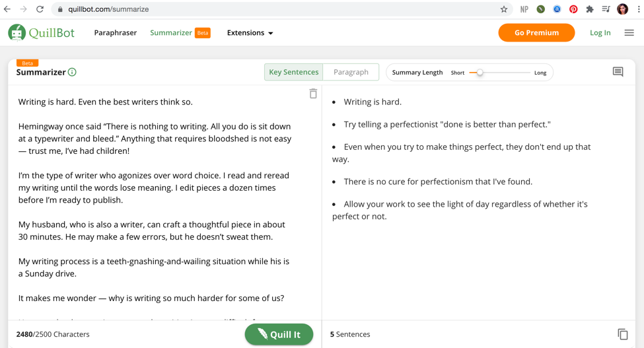Screen dimensions: 644x348
Task: Open the browser extensions puzzle icon
Action: pyautogui.click(x=589, y=9)
